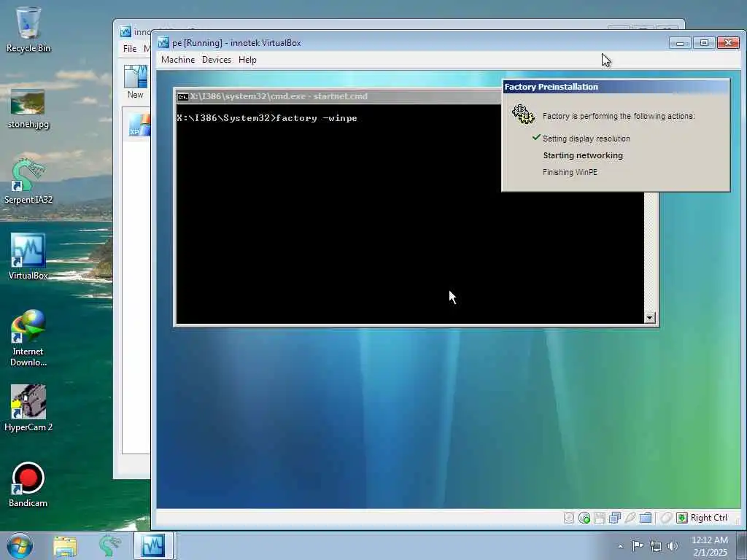Image resolution: width=747 pixels, height=560 pixels.
Task: Click the Finishing WinPE step text
Action: (x=570, y=172)
